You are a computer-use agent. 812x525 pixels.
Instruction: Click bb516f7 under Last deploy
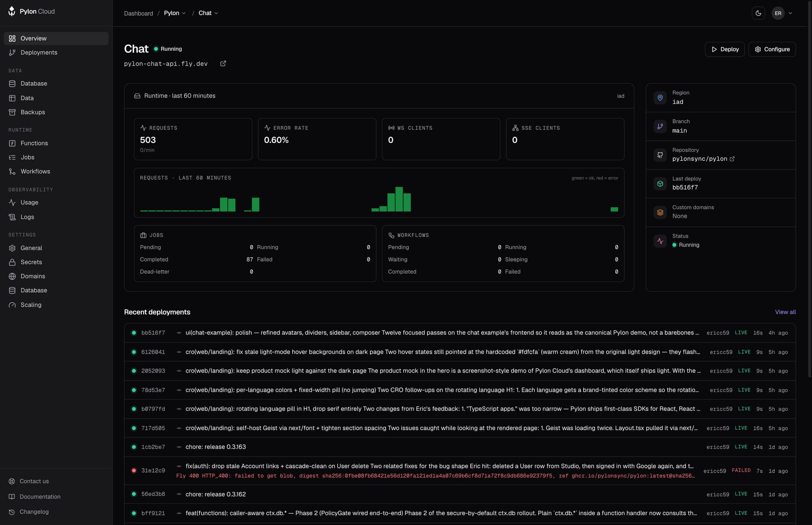685,188
